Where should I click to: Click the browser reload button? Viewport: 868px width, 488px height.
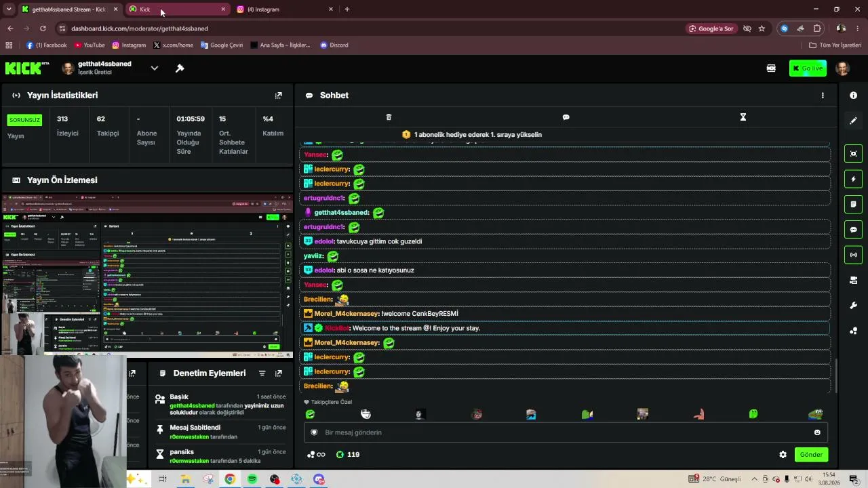tap(43, 28)
